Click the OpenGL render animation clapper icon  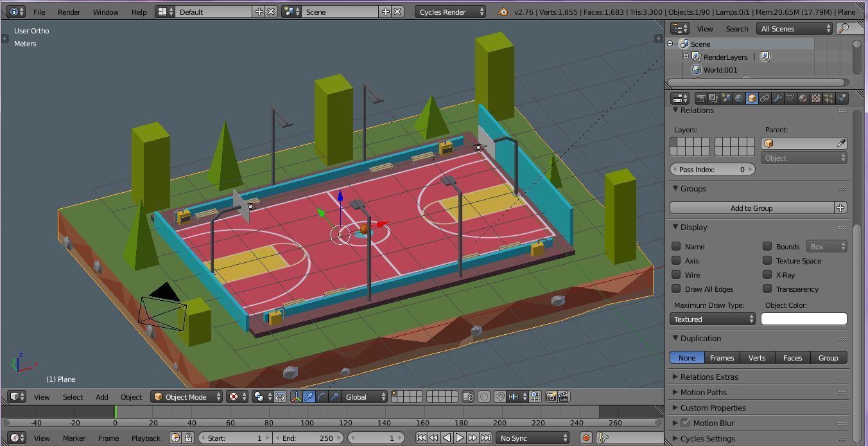(564, 397)
